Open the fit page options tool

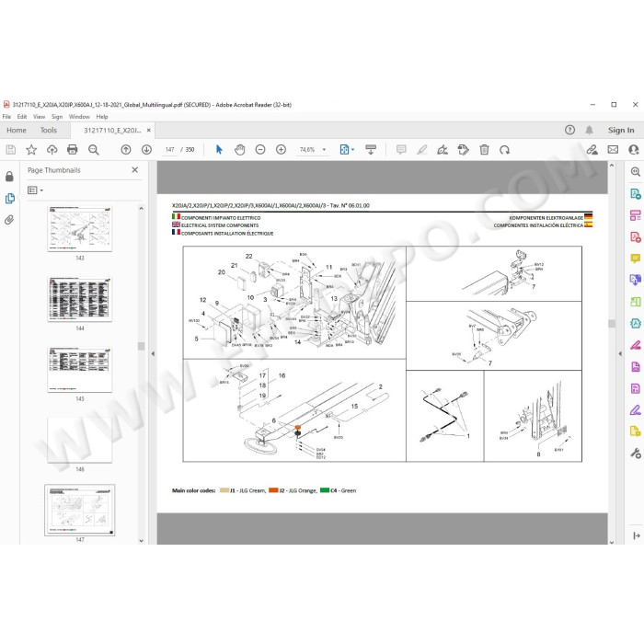coord(347,150)
